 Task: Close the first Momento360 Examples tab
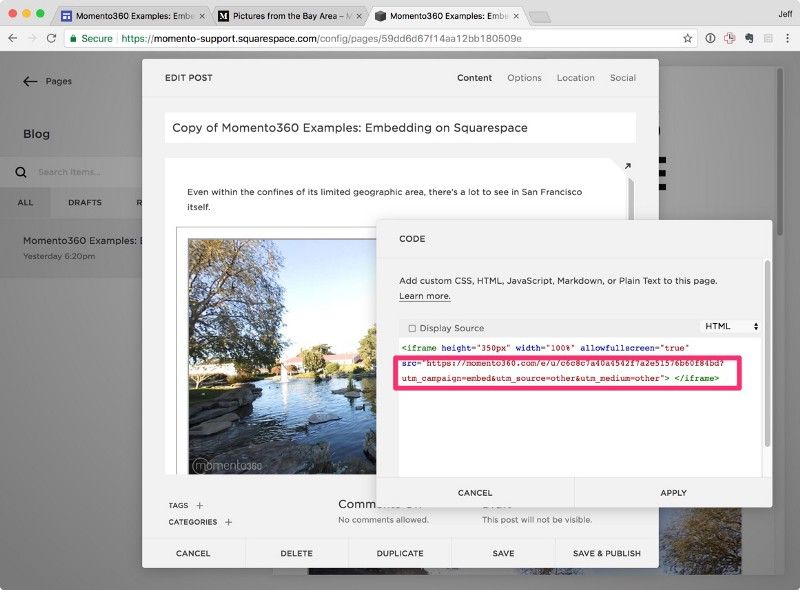click(202, 16)
